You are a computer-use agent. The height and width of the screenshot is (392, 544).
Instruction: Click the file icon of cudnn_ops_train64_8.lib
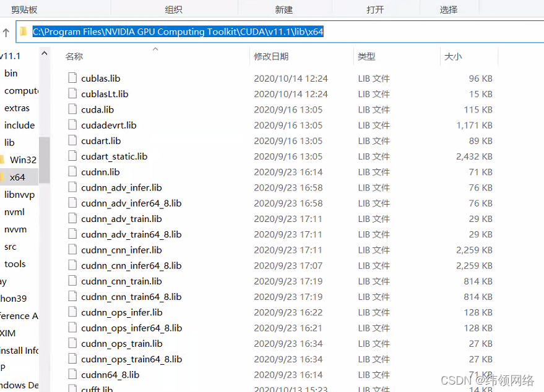point(72,359)
